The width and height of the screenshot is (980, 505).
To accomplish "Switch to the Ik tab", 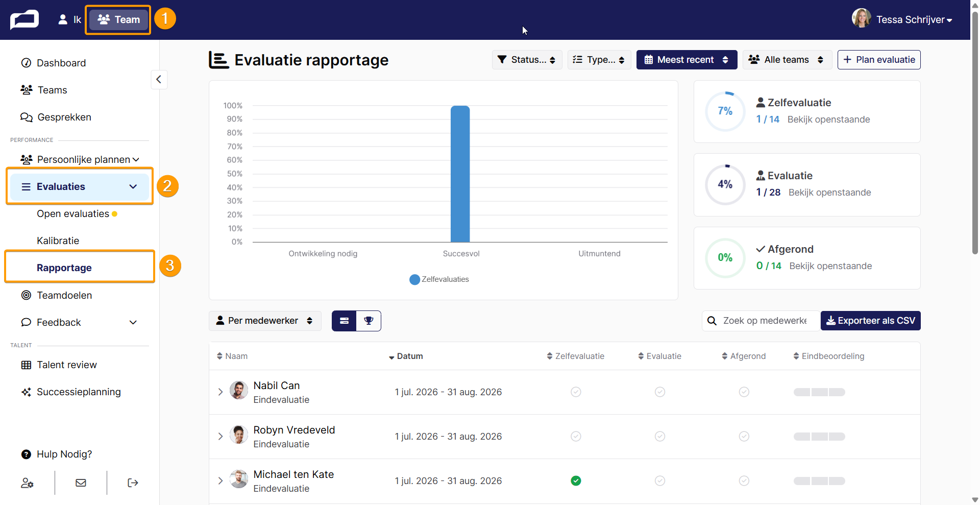I will 70,20.
